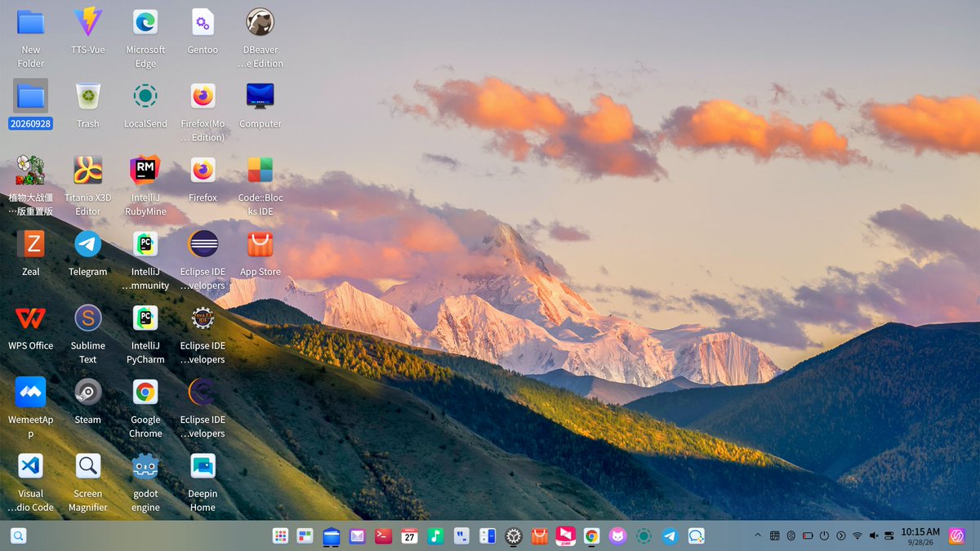Select the Gentoo file icon
This screenshot has height=551, width=980.
point(203,23)
